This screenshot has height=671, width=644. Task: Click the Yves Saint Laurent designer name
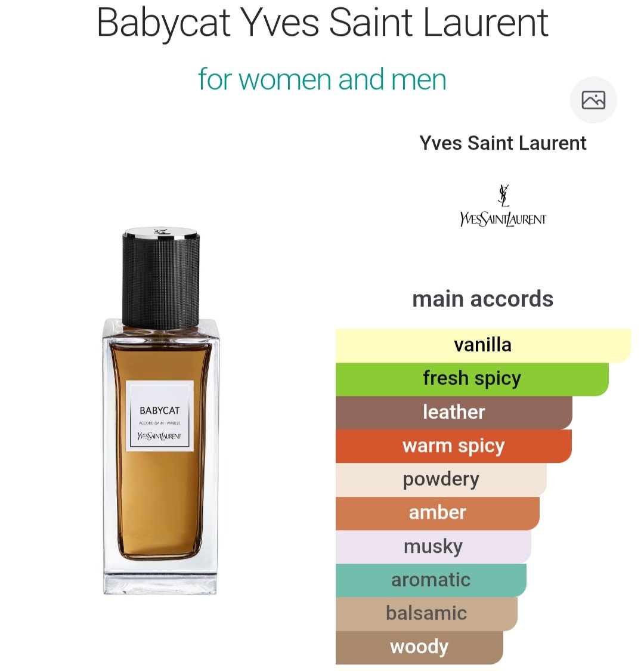(x=503, y=143)
